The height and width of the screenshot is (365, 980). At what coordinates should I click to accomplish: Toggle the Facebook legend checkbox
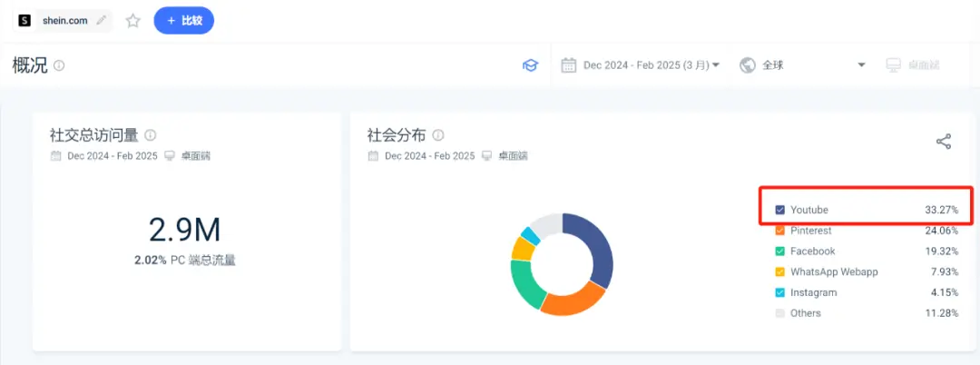779,252
